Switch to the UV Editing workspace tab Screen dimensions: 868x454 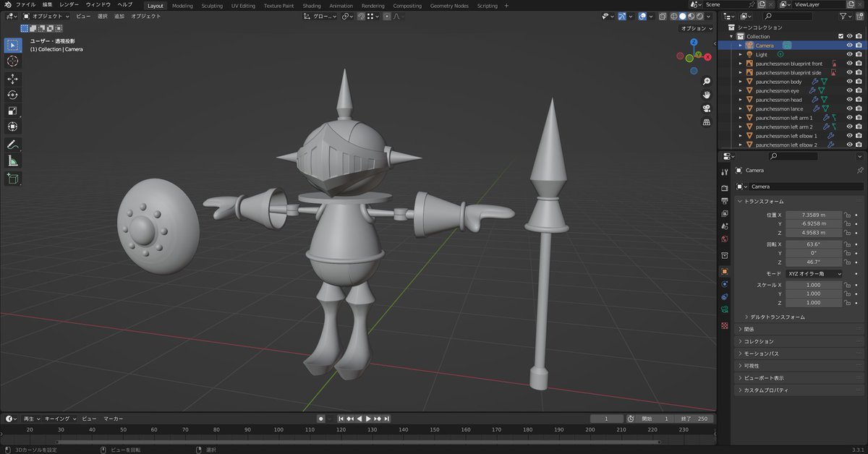pos(243,5)
